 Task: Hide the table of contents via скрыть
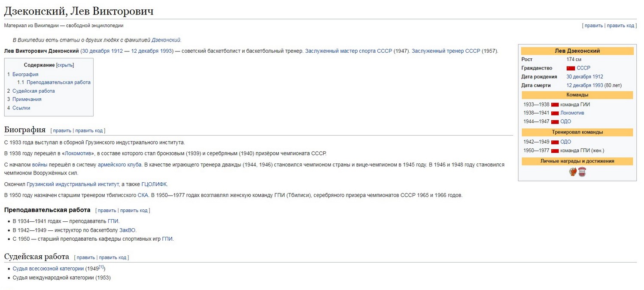(65, 65)
